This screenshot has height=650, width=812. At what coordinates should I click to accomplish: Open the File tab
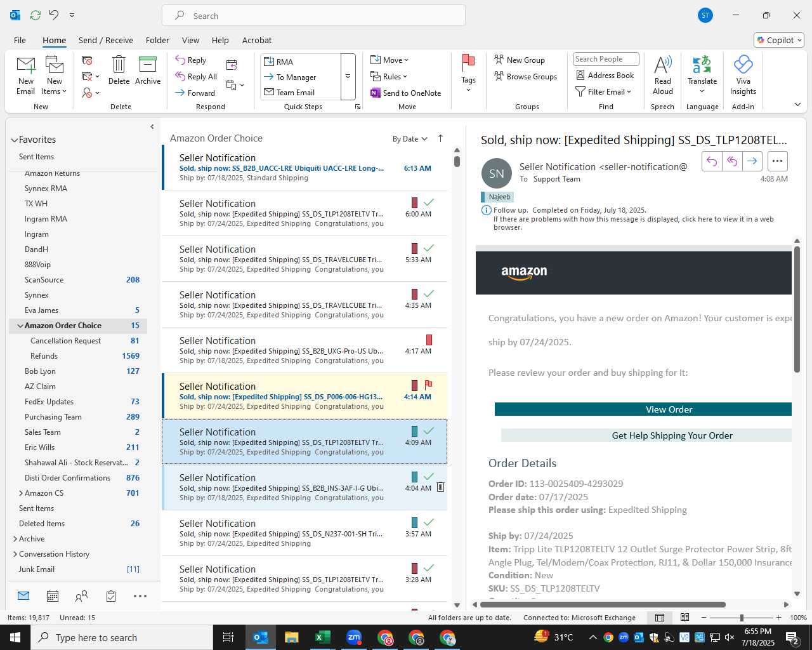(x=20, y=40)
